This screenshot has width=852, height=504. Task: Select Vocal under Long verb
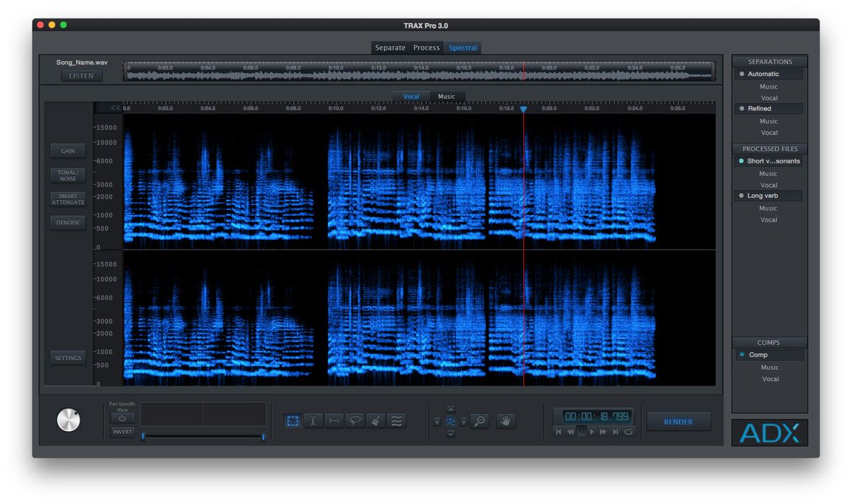769,219
